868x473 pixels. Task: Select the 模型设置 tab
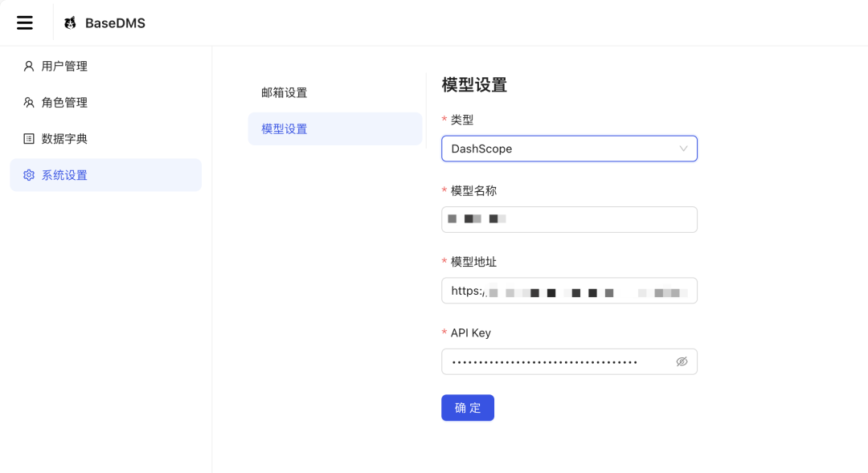285,128
